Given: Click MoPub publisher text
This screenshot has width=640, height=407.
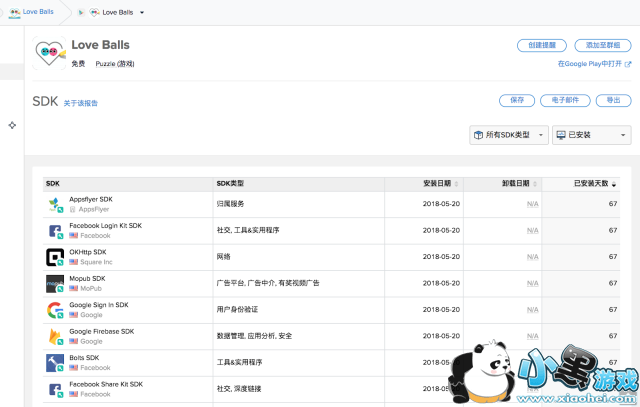Looking at the screenshot, I should (91, 289).
